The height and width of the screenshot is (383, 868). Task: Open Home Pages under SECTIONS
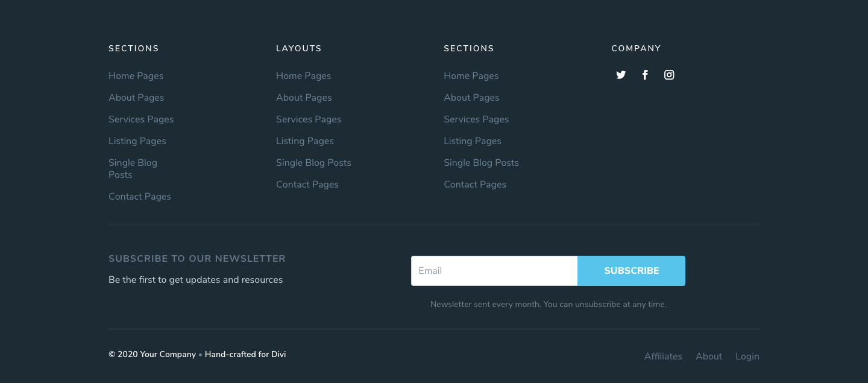click(136, 75)
